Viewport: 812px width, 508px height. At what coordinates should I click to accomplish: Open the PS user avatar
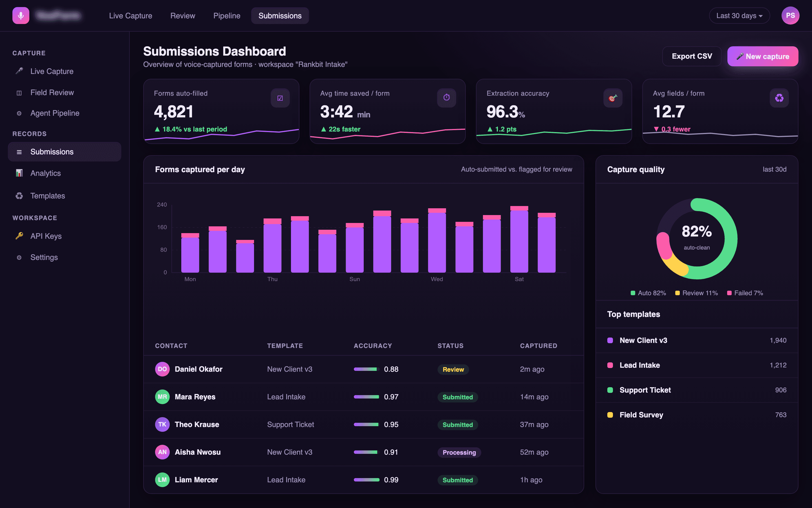point(790,16)
